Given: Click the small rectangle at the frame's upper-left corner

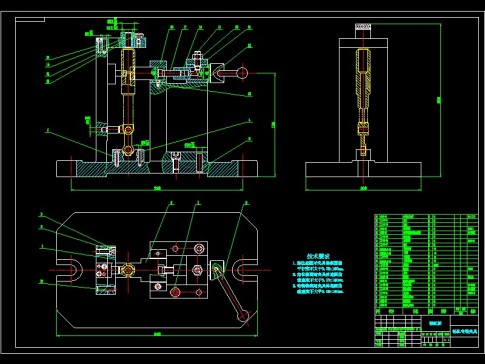Looking at the screenshot, I should 30,19.
